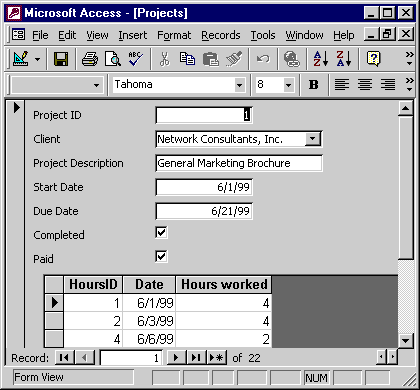The height and width of the screenshot is (390, 420).
Task: Go to the previous record button
Action: point(85,358)
